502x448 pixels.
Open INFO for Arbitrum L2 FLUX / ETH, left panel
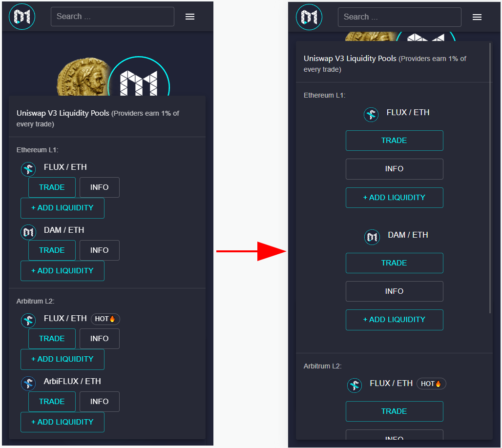(99, 339)
